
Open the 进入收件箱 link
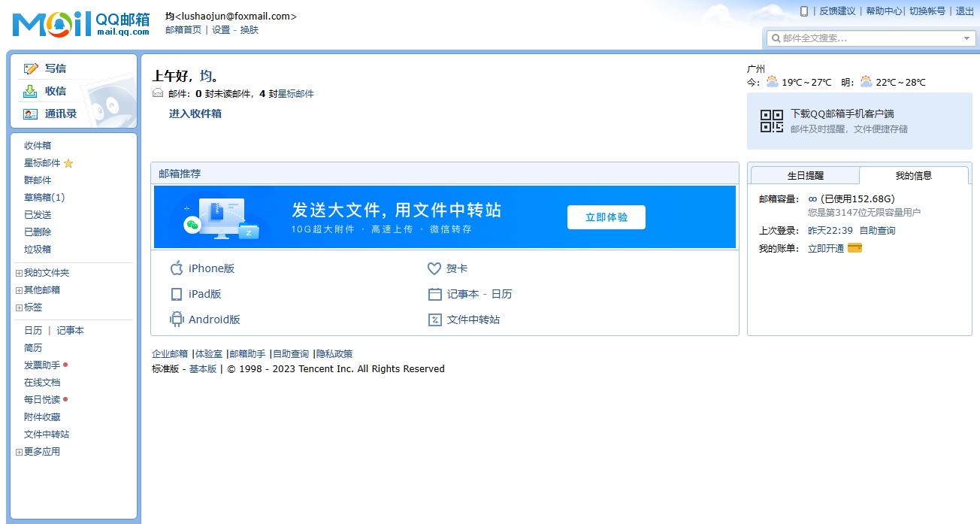coord(195,114)
